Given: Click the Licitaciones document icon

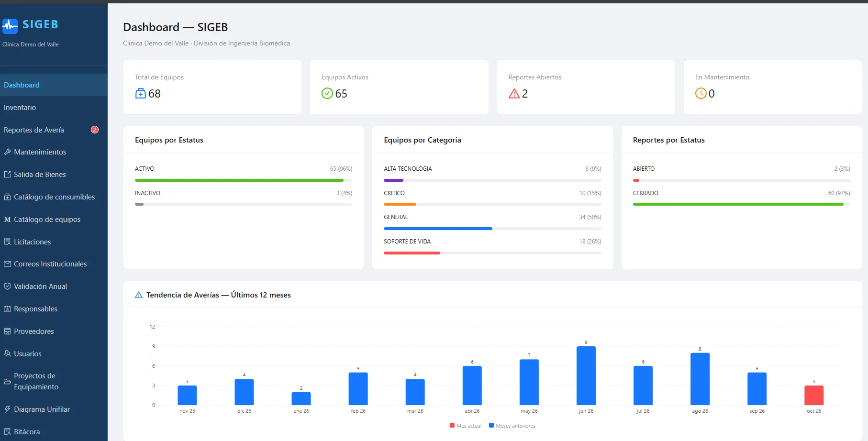Looking at the screenshot, I should coord(7,242).
